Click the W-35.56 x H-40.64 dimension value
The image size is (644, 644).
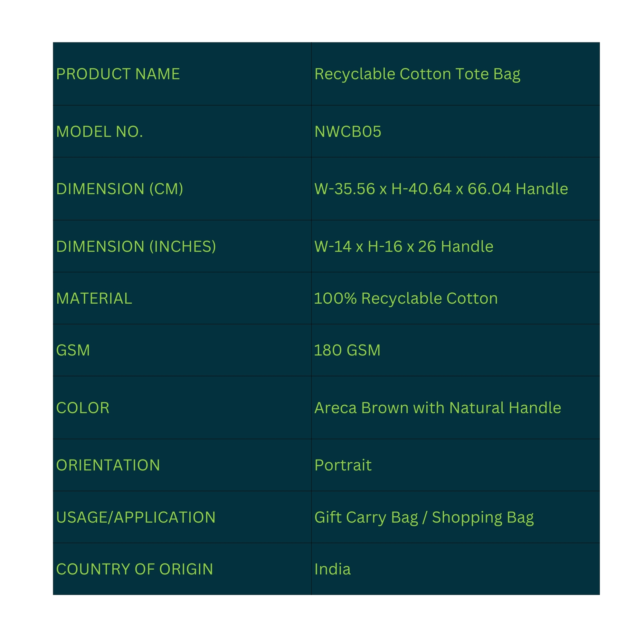click(x=441, y=189)
